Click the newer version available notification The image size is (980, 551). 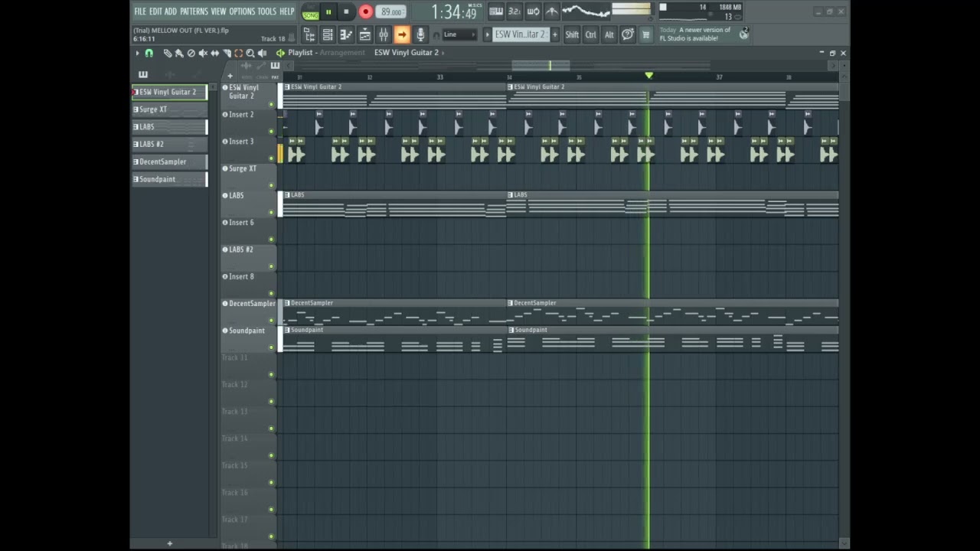point(695,34)
